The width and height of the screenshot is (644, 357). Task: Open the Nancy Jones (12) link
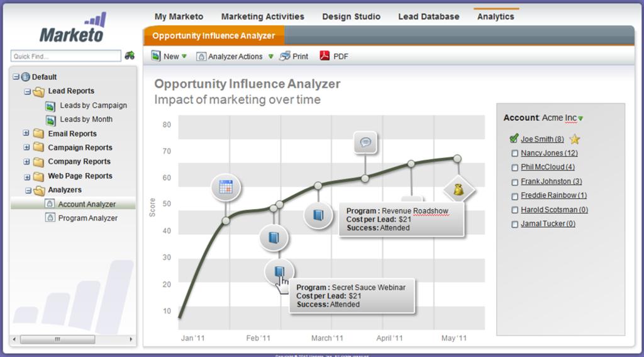(x=549, y=154)
